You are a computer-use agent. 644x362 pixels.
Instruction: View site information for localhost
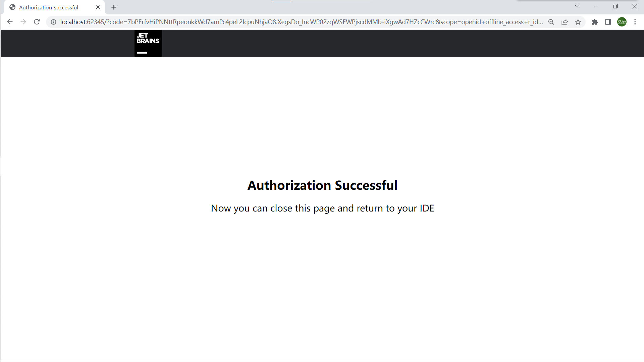[x=53, y=22]
